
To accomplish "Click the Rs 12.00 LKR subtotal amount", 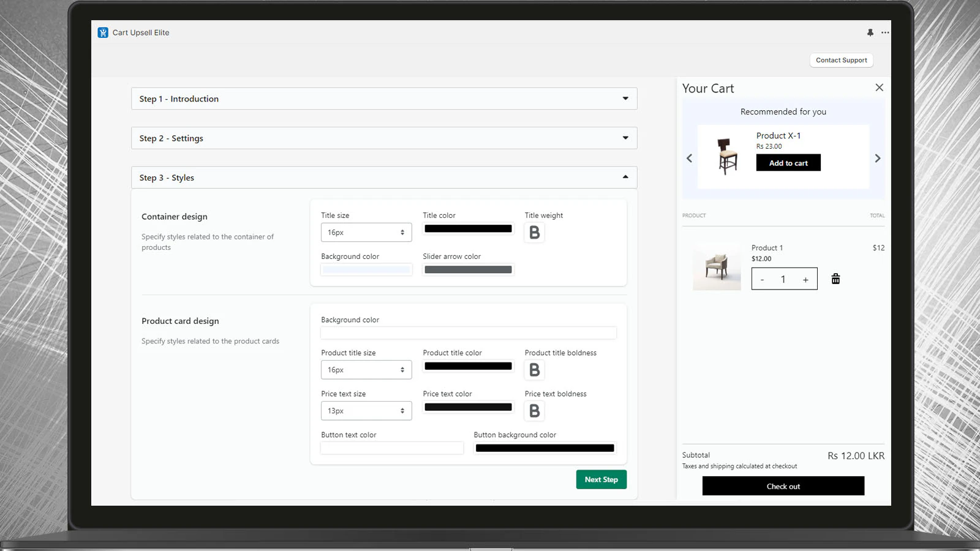I will point(856,456).
